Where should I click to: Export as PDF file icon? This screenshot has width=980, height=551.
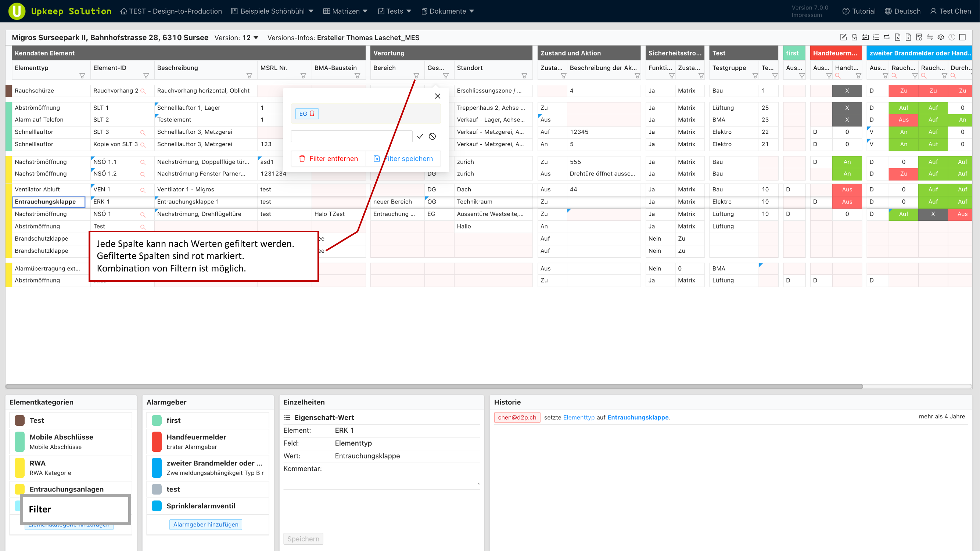tap(897, 37)
